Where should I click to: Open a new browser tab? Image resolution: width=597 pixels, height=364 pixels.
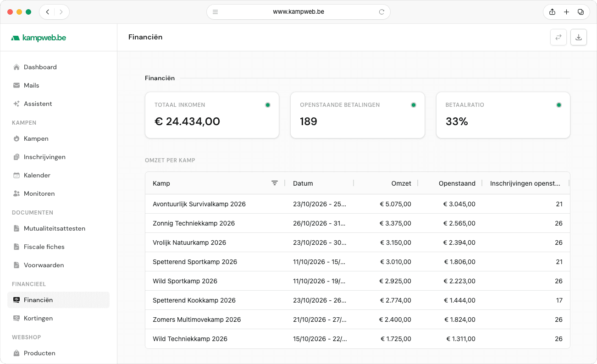pos(566,12)
